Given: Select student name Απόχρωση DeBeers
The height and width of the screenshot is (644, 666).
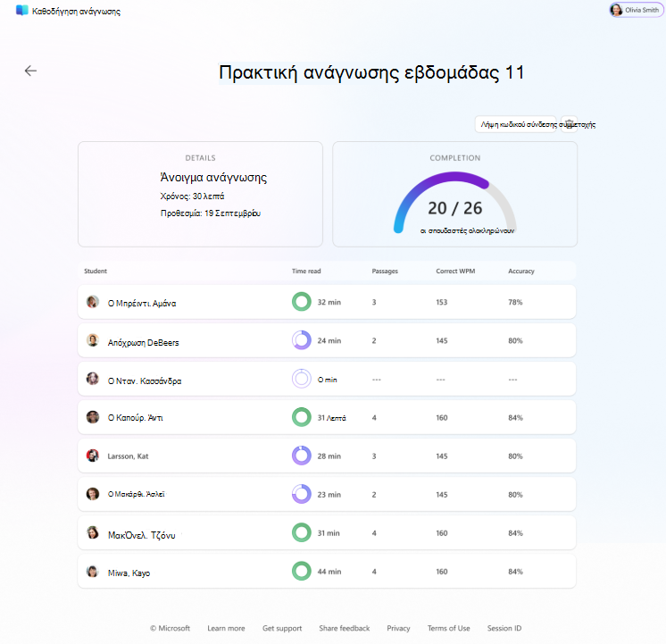Looking at the screenshot, I should (x=143, y=342).
